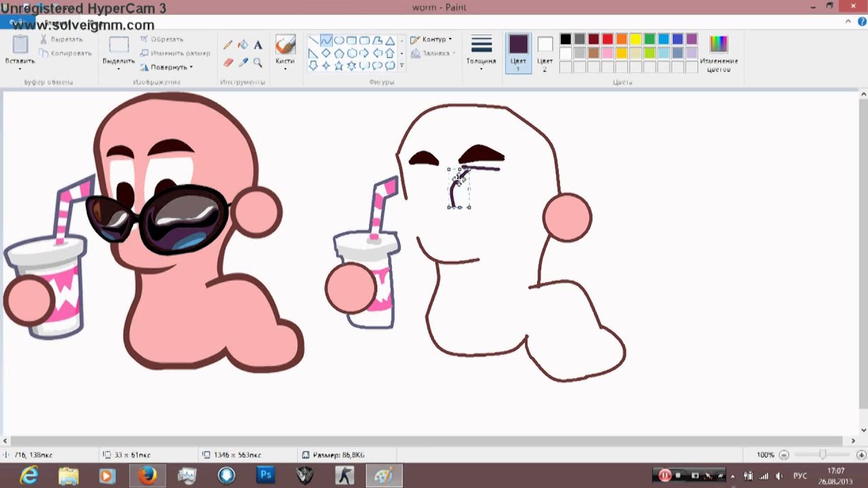Open the Заливка fill dropdown
Image resolution: width=868 pixels, height=488 pixels.
pos(433,53)
